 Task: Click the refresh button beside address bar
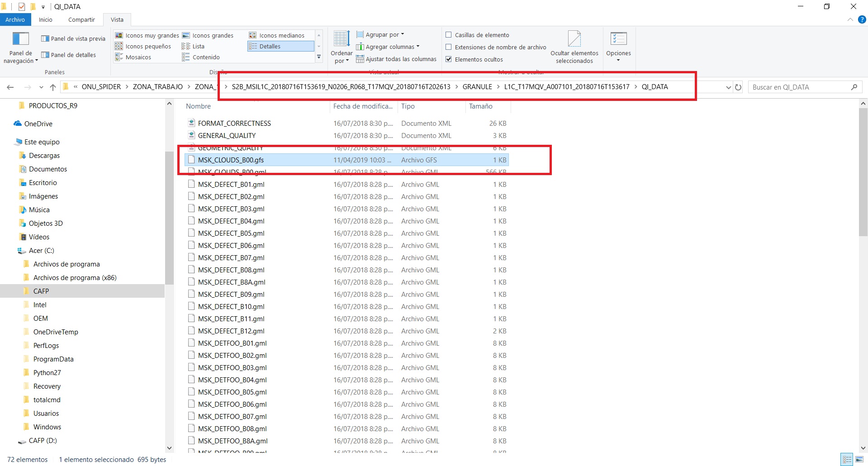pyautogui.click(x=738, y=87)
